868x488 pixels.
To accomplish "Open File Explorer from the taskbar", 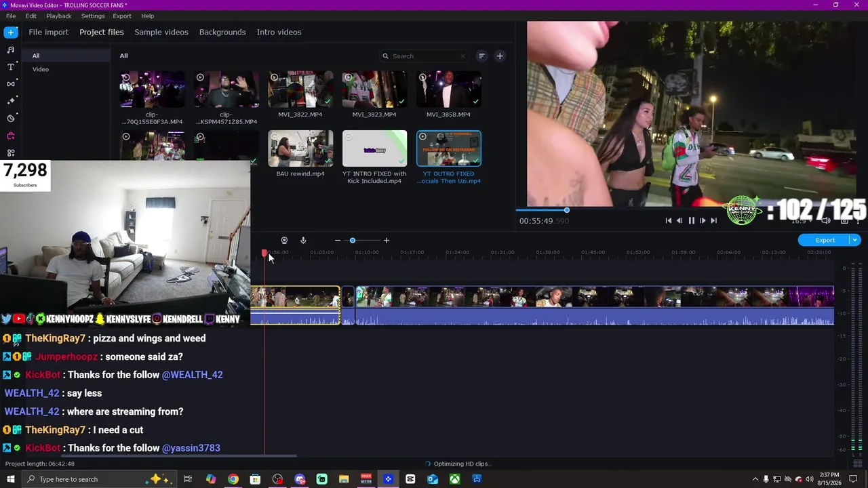I will [x=344, y=479].
